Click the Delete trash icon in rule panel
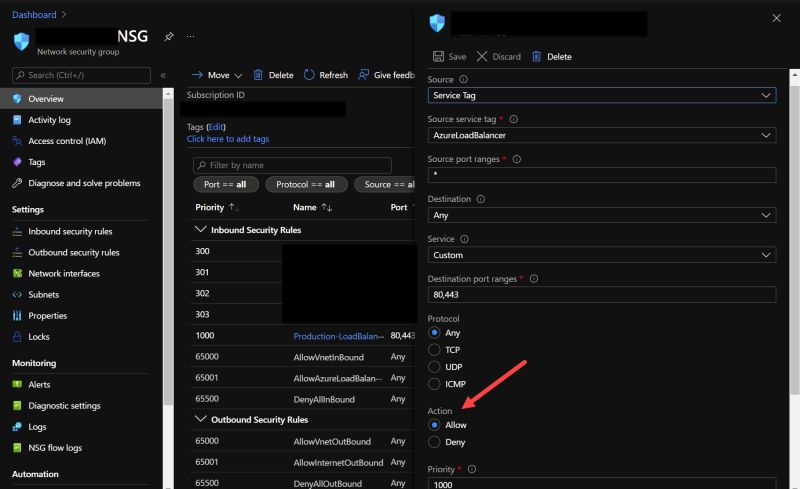The width and height of the screenshot is (800, 489). (536, 56)
